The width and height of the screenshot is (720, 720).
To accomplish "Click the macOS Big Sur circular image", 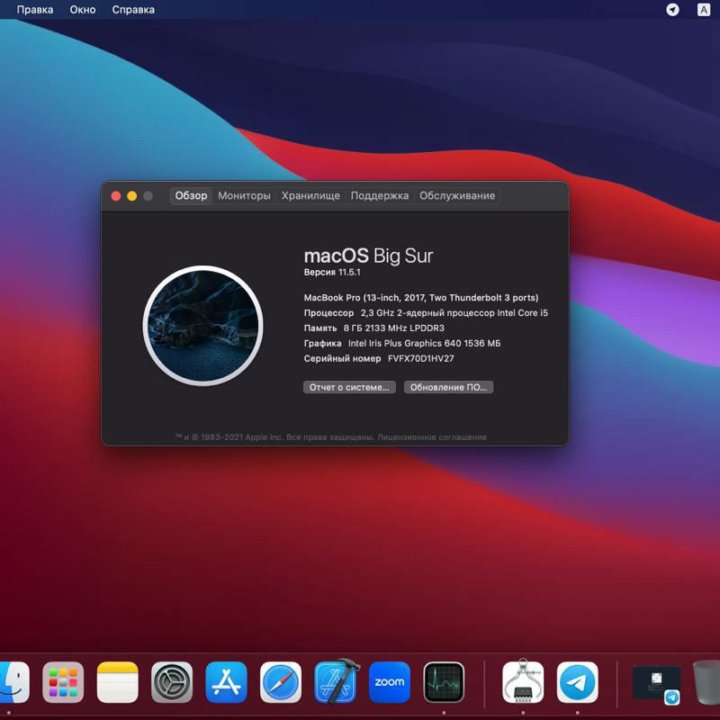I will (x=203, y=326).
